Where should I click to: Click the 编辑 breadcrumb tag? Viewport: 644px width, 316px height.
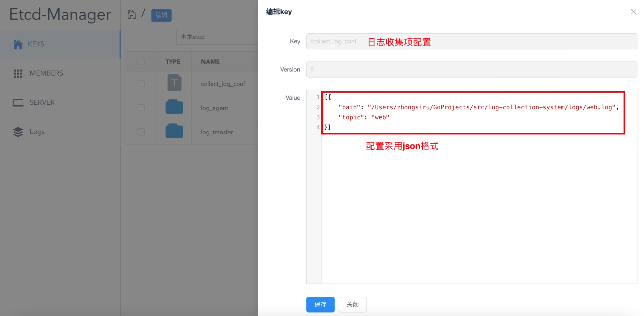point(162,15)
